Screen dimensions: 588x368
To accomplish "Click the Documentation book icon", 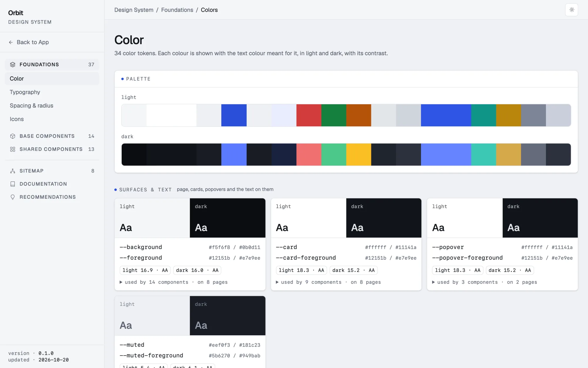I will pos(13,184).
